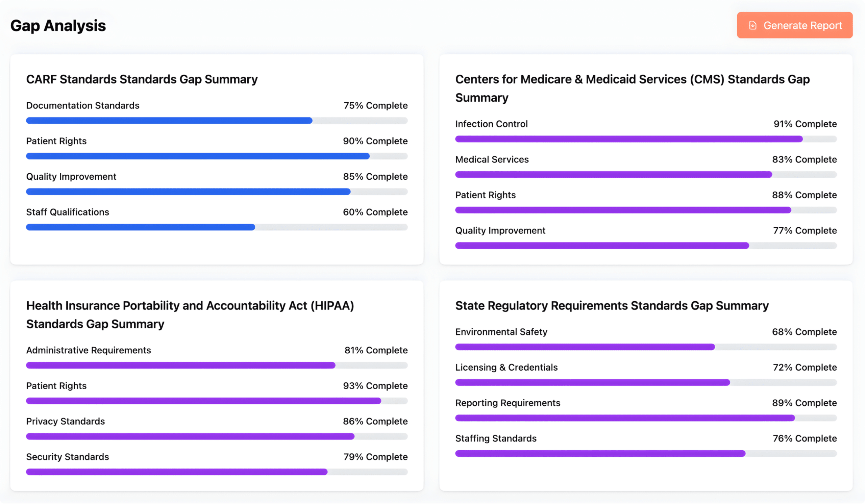Click the "Staffing Standards" label
The width and height of the screenshot is (865, 504).
coord(496,438)
